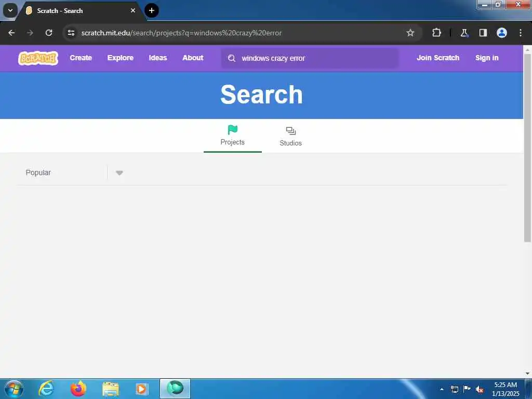This screenshot has width=532, height=399.
Task: Close the 'Scratch - Search' tab
Action: [x=133, y=10]
